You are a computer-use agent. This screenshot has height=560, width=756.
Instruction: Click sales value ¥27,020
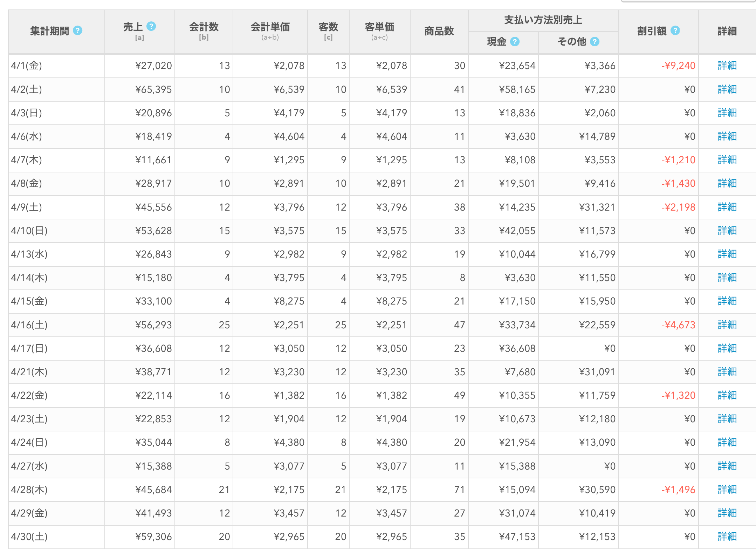153,66
